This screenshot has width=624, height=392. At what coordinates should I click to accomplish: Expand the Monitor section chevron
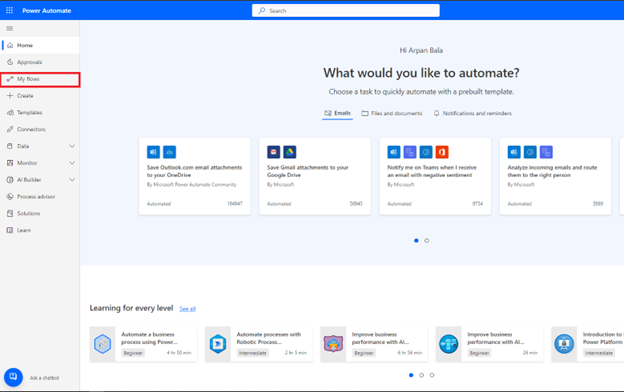[x=72, y=163]
